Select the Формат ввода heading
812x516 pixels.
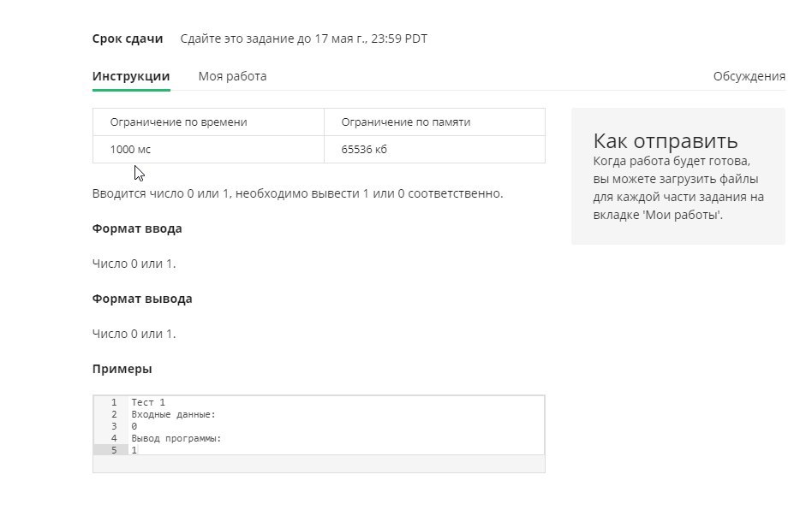pos(137,228)
